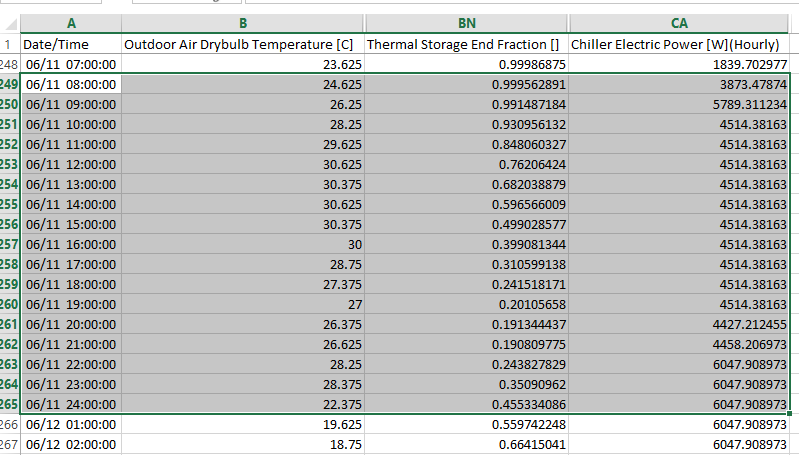This screenshot has height=455, width=799.
Task: Click storage fraction 0.310599138
Action: point(467,264)
